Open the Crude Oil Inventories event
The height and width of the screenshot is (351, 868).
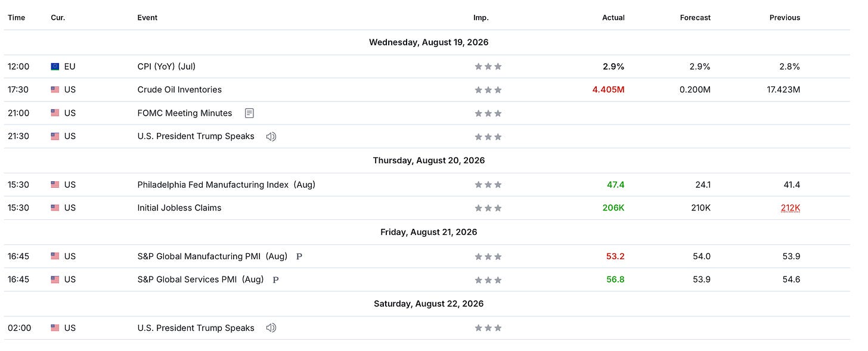(179, 90)
